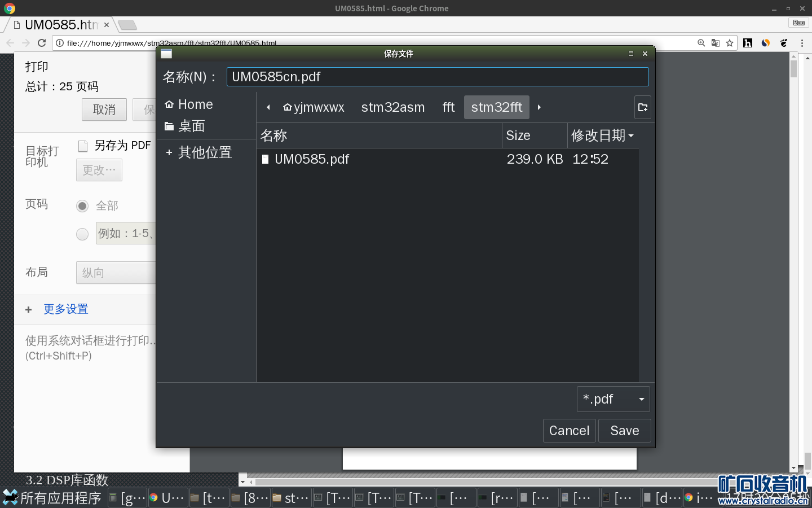
Task: Advance path bar with right arrow
Action: point(539,107)
